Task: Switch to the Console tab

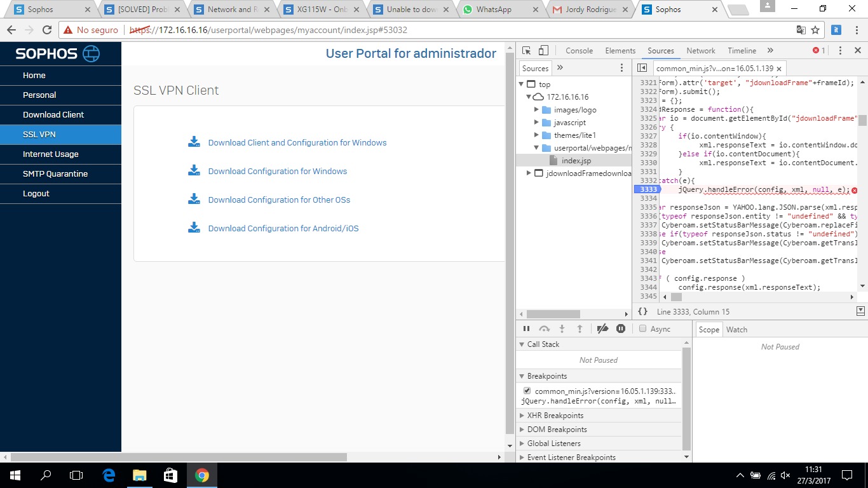Action: 579,51
